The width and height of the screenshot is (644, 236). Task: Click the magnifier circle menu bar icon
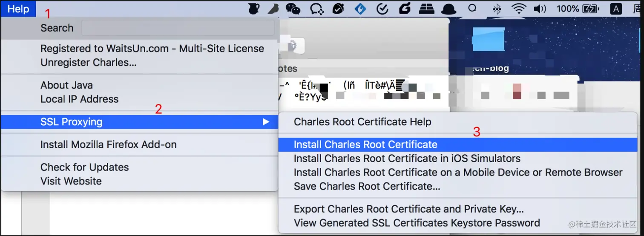tap(472, 8)
